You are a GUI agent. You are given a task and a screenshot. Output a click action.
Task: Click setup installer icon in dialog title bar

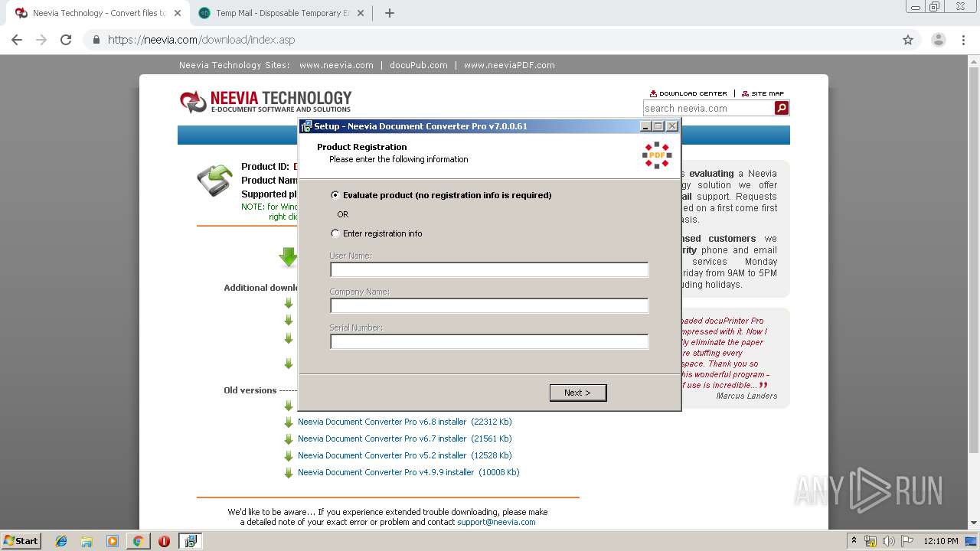[x=306, y=126]
